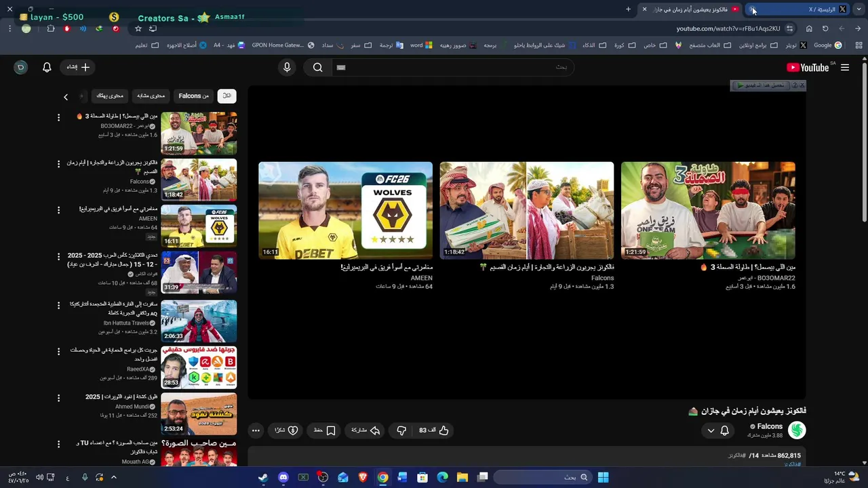The width and height of the screenshot is (868, 488).
Task: Open the ترجمة bookmark
Action: click(391, 45)
